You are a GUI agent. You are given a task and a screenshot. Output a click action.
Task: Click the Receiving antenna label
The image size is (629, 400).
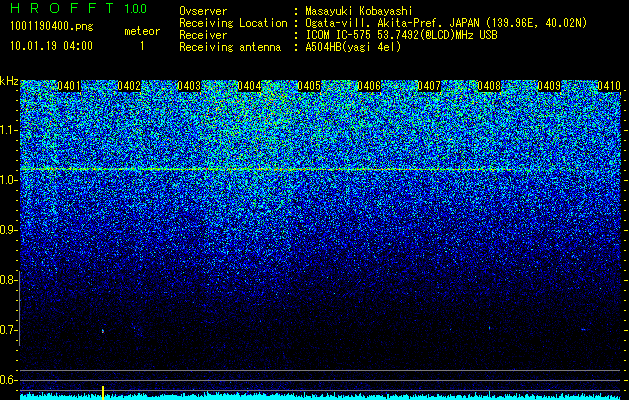[230, 47]
